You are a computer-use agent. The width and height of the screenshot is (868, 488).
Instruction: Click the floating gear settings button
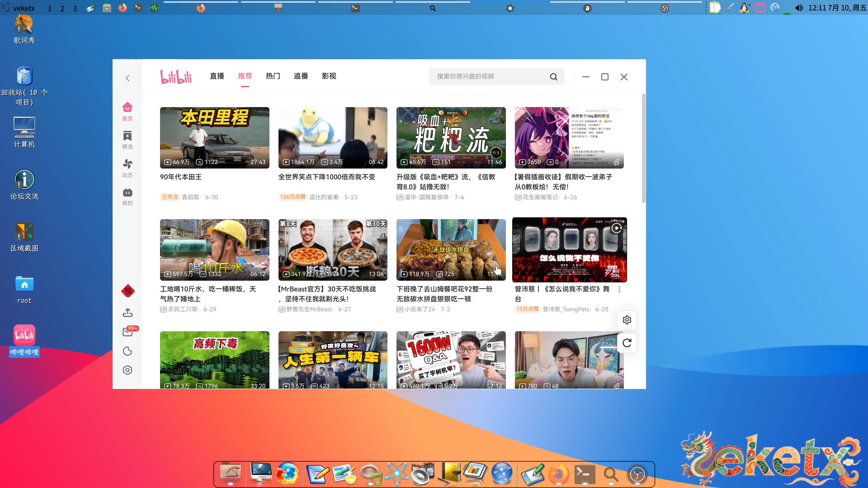[627, 320]
